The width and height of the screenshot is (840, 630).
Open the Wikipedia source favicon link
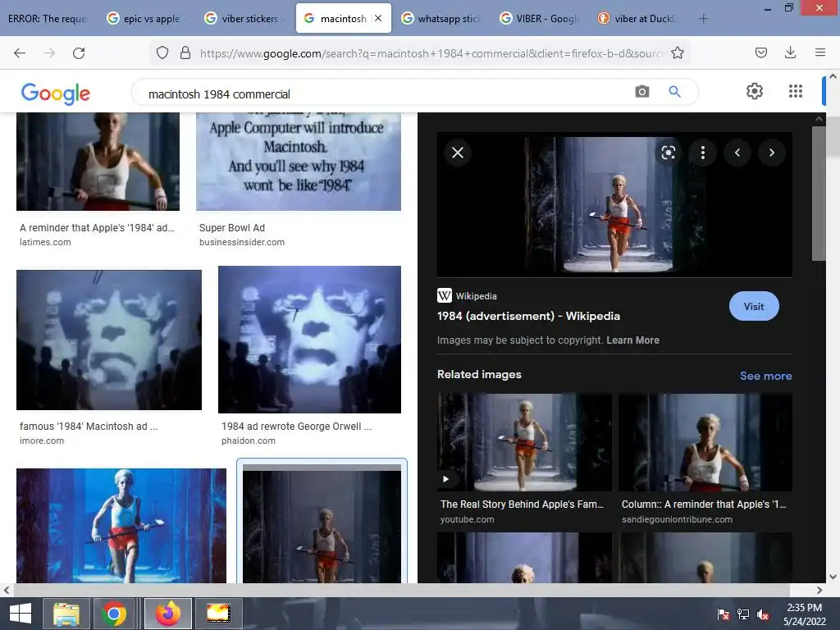coord(444,295)
